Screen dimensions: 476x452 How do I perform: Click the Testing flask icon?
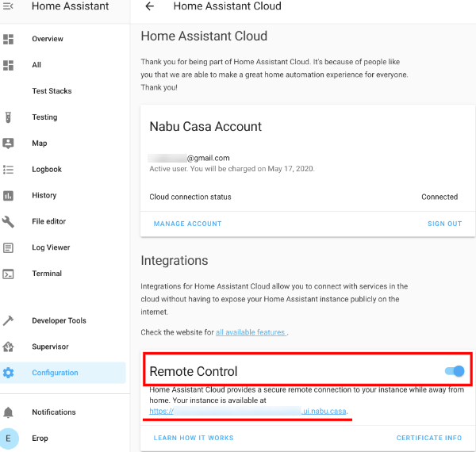coord(9,117)
